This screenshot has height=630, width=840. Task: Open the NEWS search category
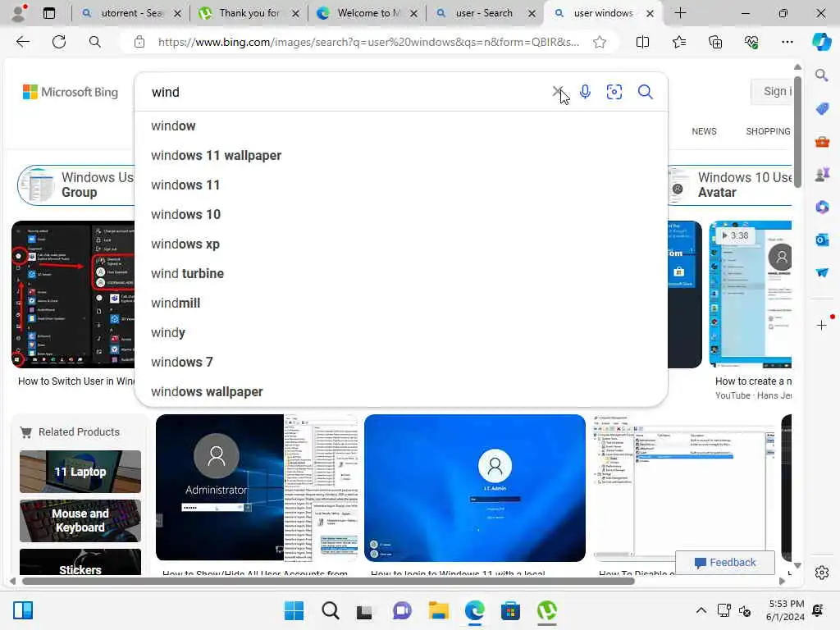point(703,131)
